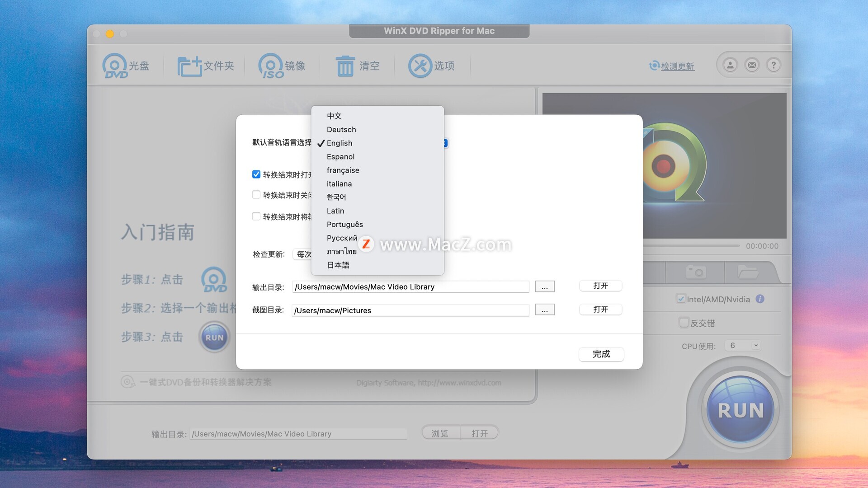Click the question mark help icon
Viewport: 868px width, 488px height.
pyautogui.click(x=774, y=65)
